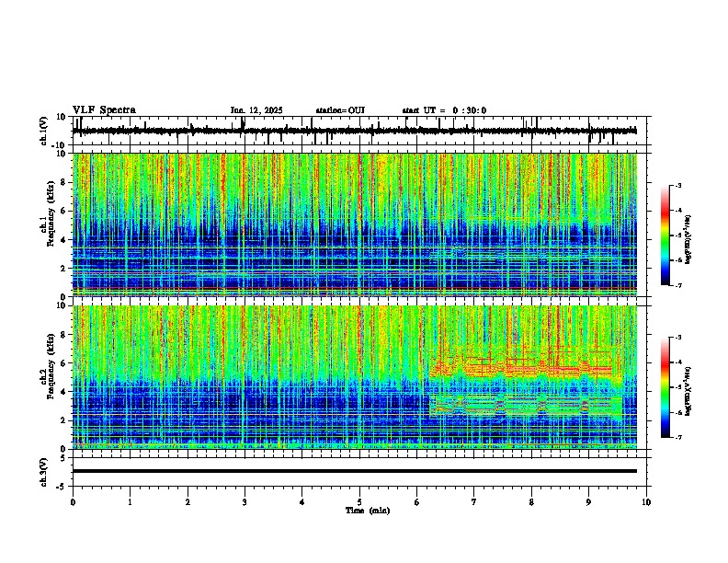
Task: Click the 2–3.5 kHz emission band in ch.2
Action: [526, 405]
